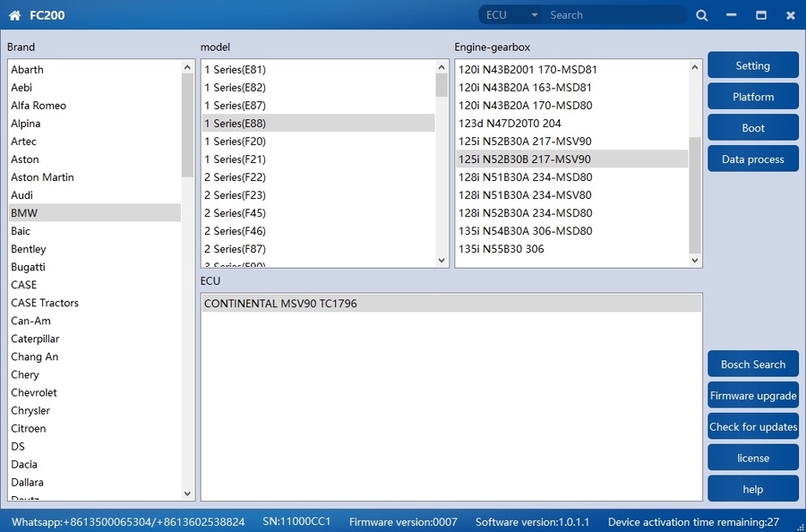Image resolution: width=806 pixels, height=532 pixels.
Task: Open the Setting button
Action: (x=752, y=65)
